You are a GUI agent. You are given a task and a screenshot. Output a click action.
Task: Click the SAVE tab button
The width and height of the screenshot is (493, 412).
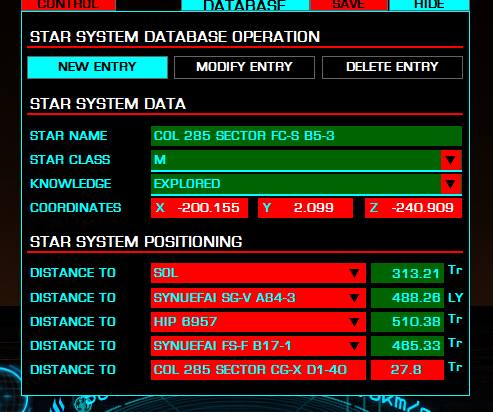click(349, 5)
